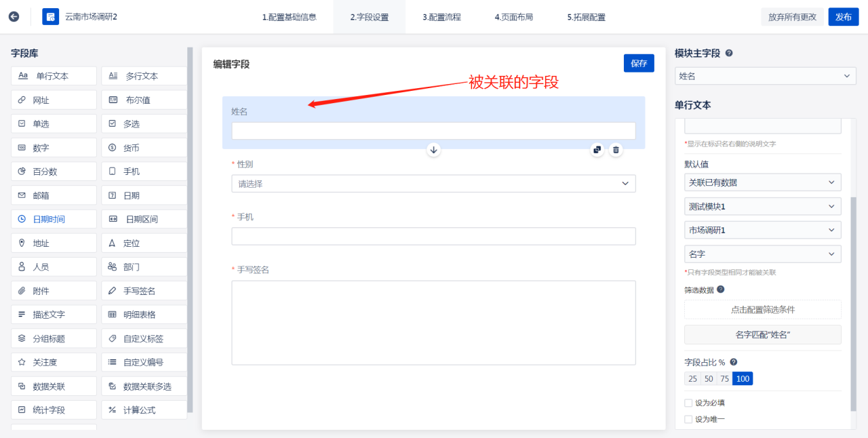The image size is (868, 438).
Task: Click the blue form app logo icon
Action: pyautogui.click(x=50, y=17)
